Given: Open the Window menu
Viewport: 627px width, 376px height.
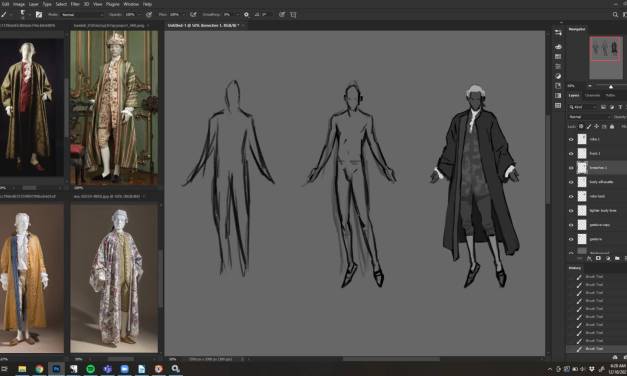Looking at the screenshot, I should 131,4.
